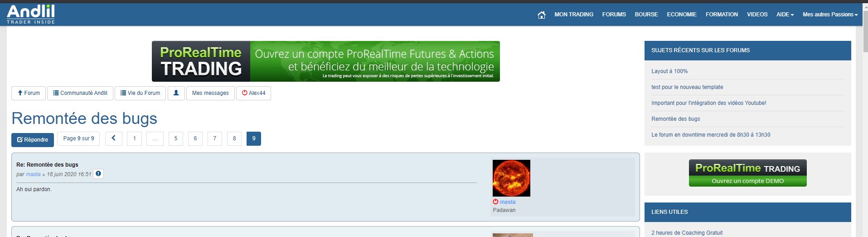Click the Andlil Trader Inside logo
This screenshot has height=237, width=868.
tap(31, 14)
